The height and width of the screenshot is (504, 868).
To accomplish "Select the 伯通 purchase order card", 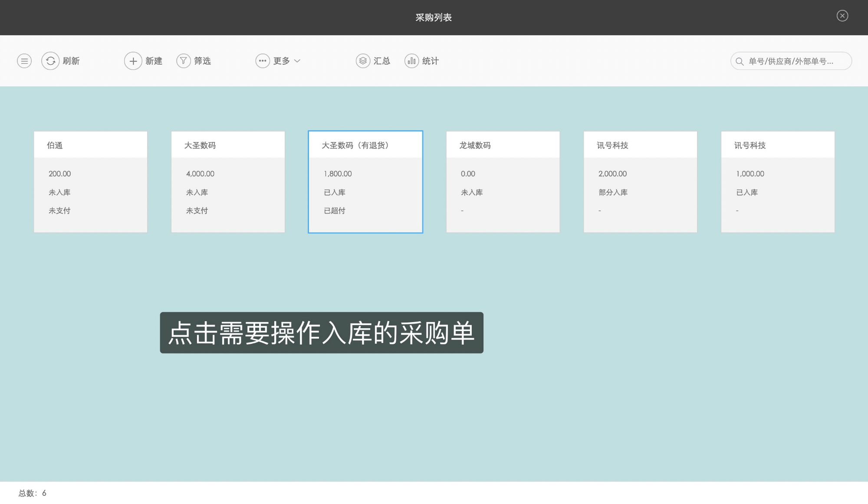I will [x=90, y=181].
